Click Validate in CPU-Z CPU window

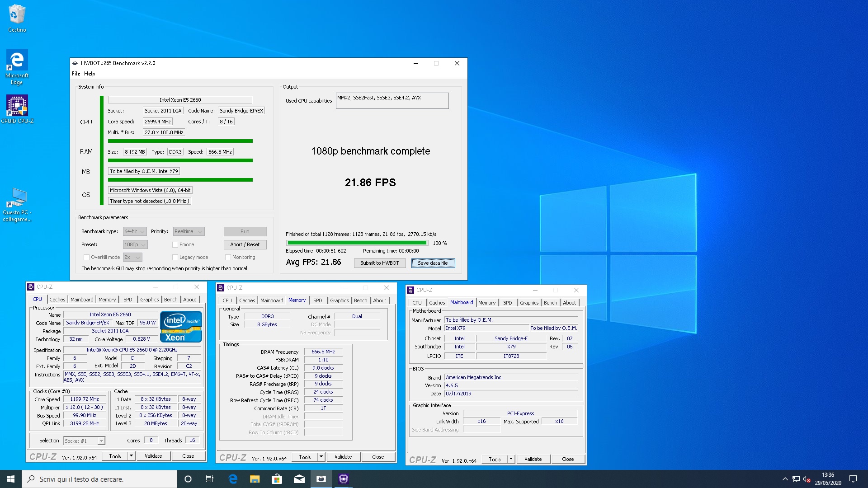tap(153, 456)
